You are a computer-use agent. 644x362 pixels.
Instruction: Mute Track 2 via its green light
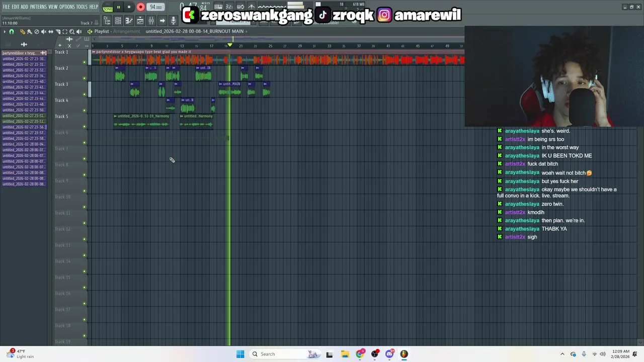[x=85, y=78]
